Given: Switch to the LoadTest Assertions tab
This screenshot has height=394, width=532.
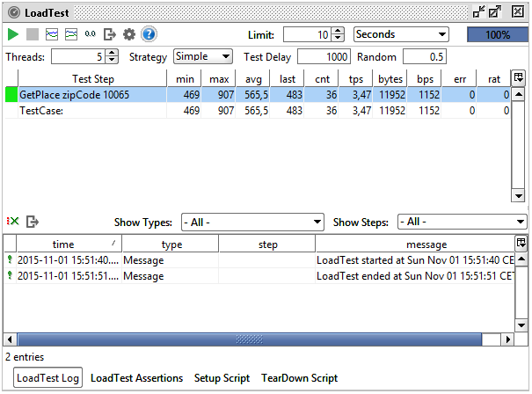Looking at the screenshot, I should point(136,377).
